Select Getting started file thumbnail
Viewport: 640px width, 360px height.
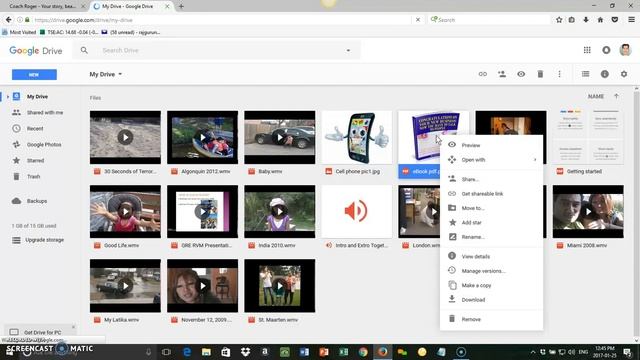[x=588, y=138]
